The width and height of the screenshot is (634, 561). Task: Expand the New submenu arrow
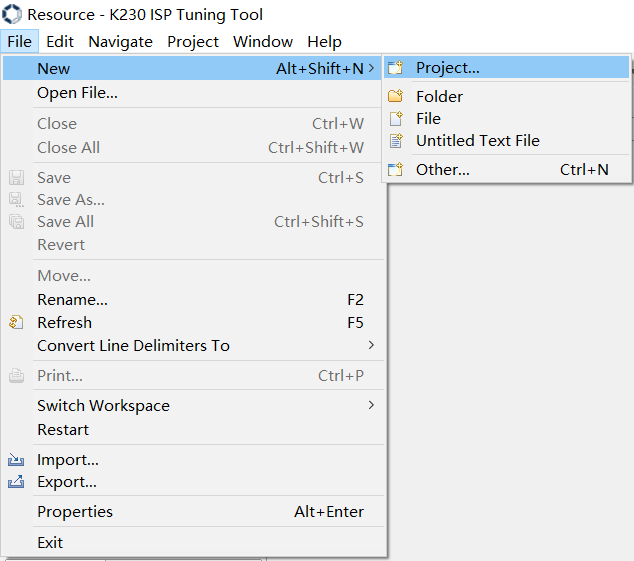pos(372,68)
